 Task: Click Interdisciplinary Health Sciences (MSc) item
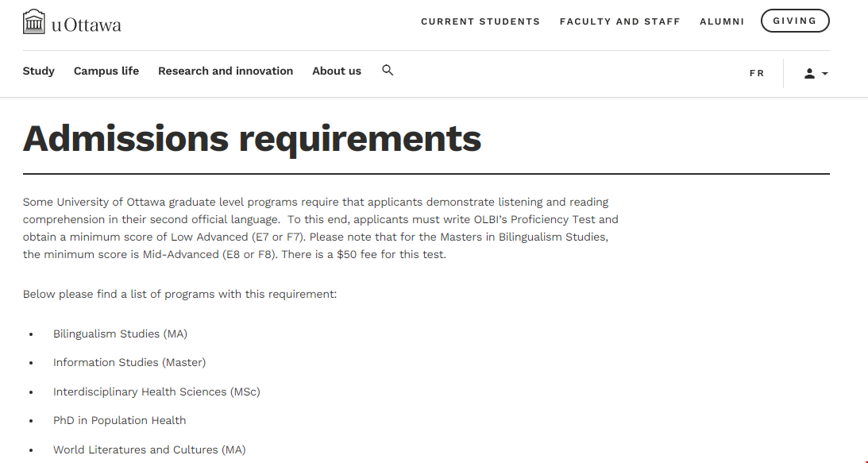pyautogui.click(x=156, y=392)
